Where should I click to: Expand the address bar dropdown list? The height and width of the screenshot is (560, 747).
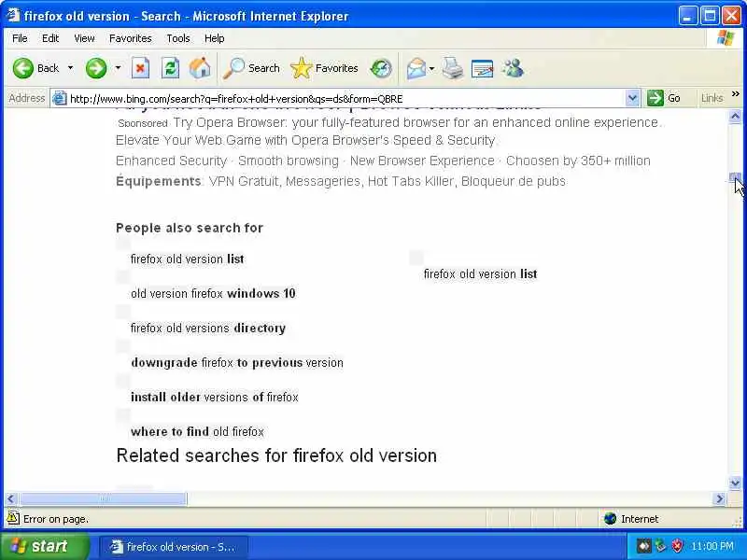click(x=632, y=99)
